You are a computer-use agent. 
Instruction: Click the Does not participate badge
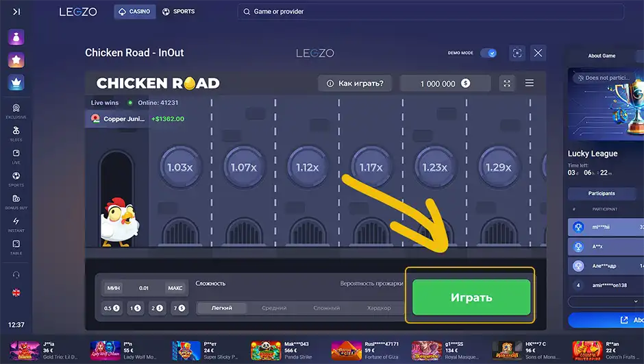point(604,77)
